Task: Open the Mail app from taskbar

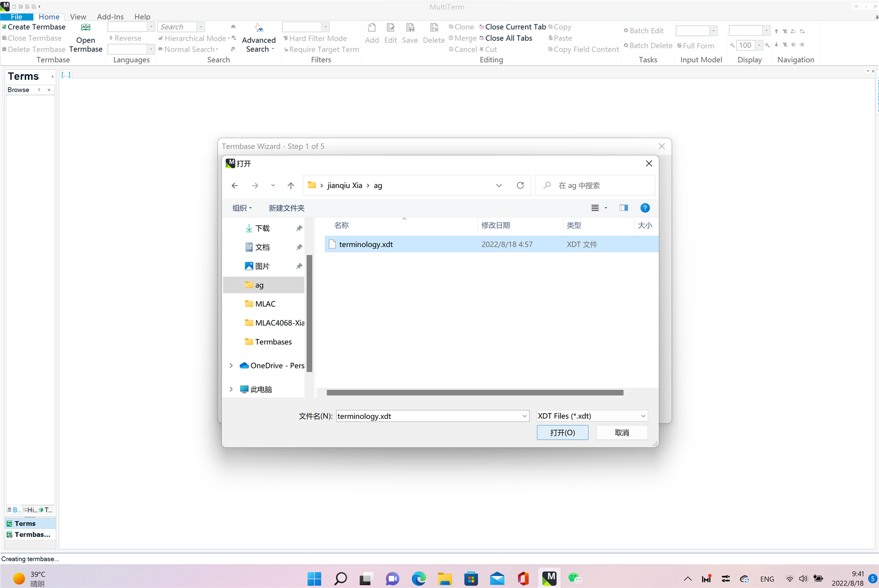Action: coord(497,579)
